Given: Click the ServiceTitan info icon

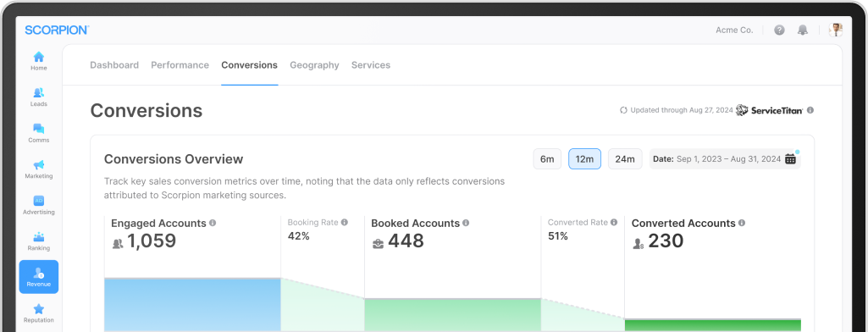Looking at the screenshot, I should pos(810,110).
